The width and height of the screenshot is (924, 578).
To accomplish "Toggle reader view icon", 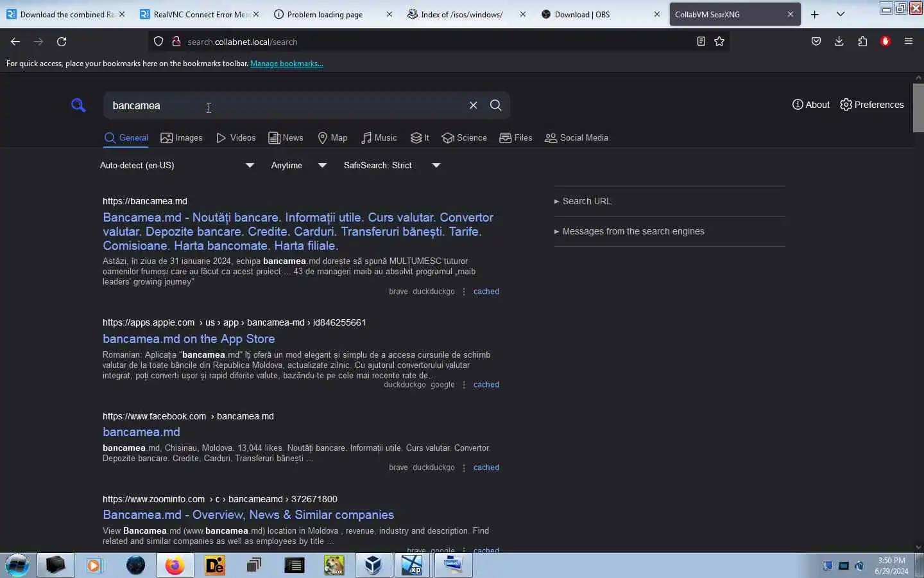I will (x=701, y=42).
